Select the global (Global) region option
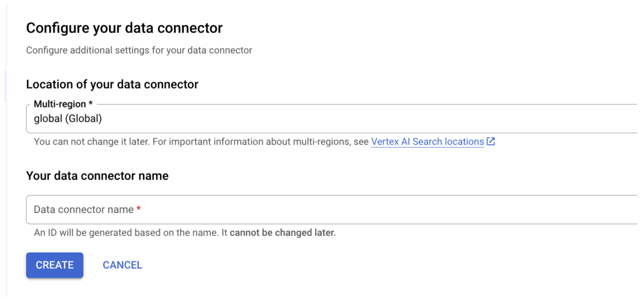The height and width of the screenshot is (299, 644). pos(68,118)
